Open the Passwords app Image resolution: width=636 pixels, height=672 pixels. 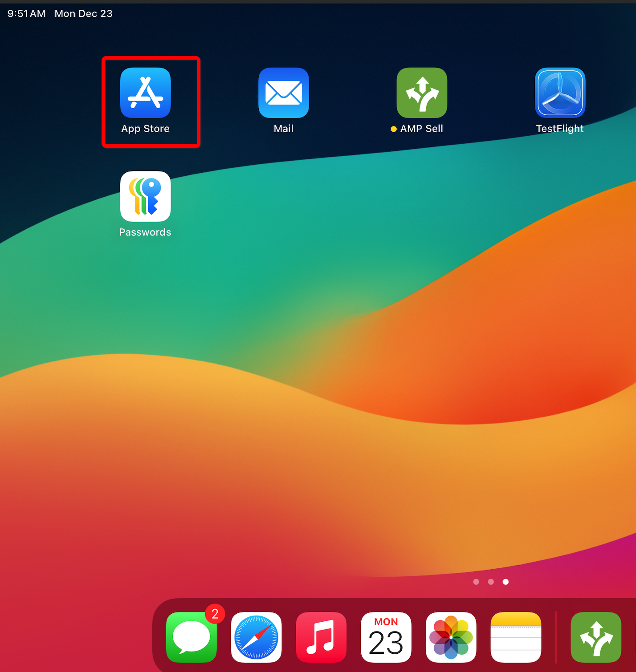pyautogui.click(x=145, y=196)
